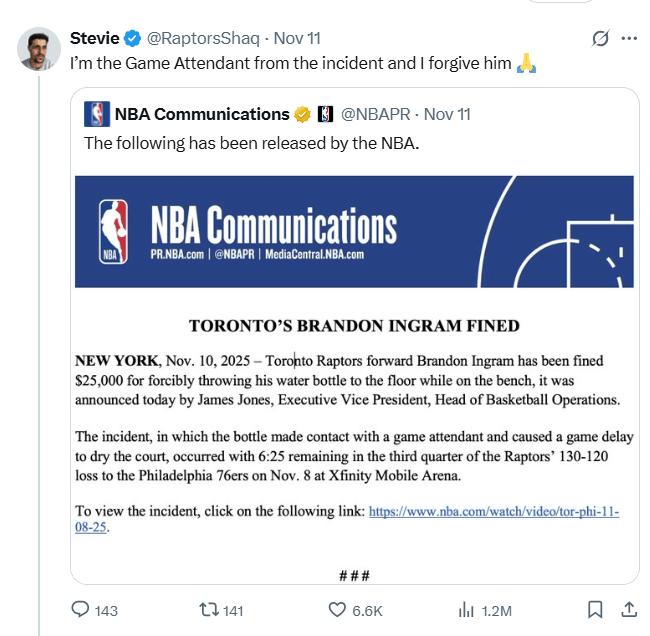Click the Nov 11 timestamp on Stevie's tweet

pyautogui.click(x=297, y=38)
